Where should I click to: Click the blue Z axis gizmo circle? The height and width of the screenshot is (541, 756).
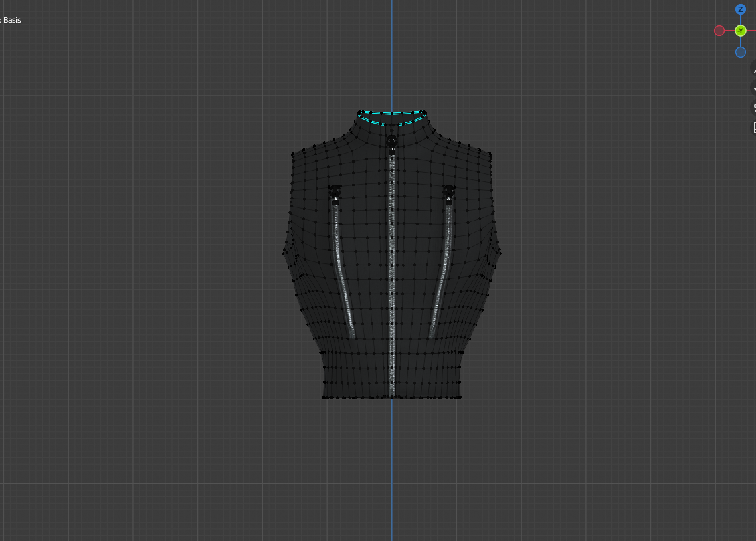[x=741, y=9]
